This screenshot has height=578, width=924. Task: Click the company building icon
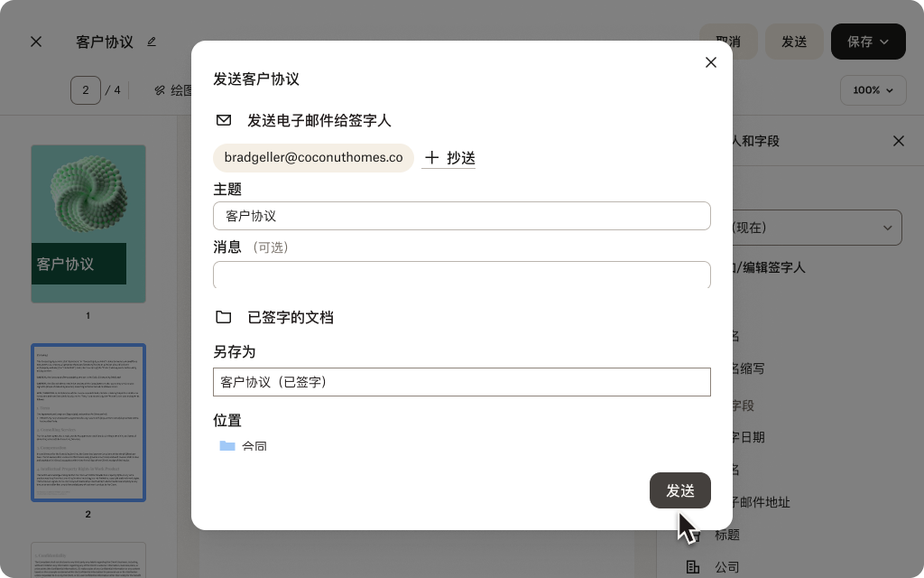[x=693, y=567]
